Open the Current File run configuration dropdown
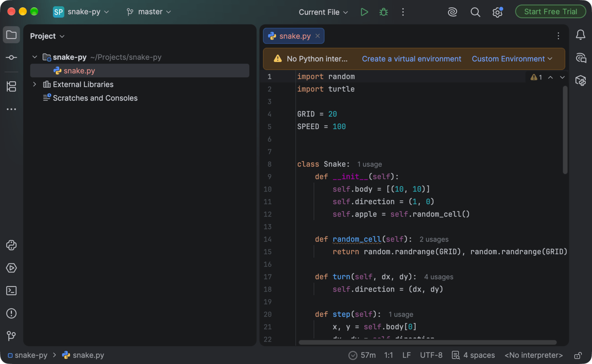Image resolution: width=592 pixels, height=364 pixels. (x=323, y=12)
